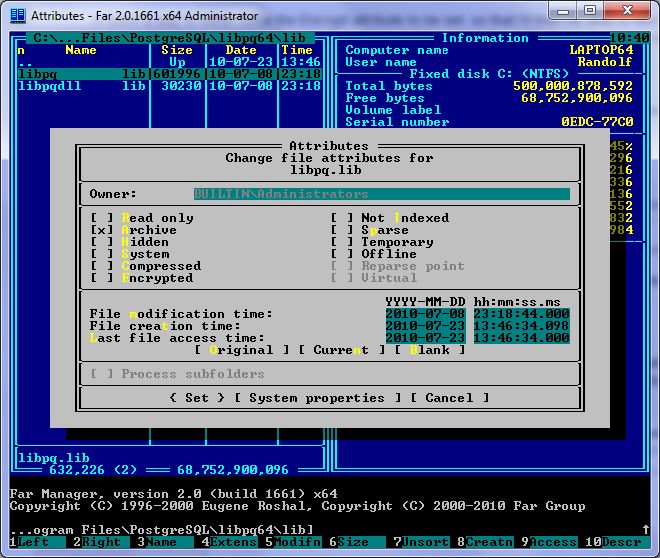This screenshot has width=660, height=558.
Task: Click the Owner field BUILTIN\Administrators
Action: click(x=381, y=194)
